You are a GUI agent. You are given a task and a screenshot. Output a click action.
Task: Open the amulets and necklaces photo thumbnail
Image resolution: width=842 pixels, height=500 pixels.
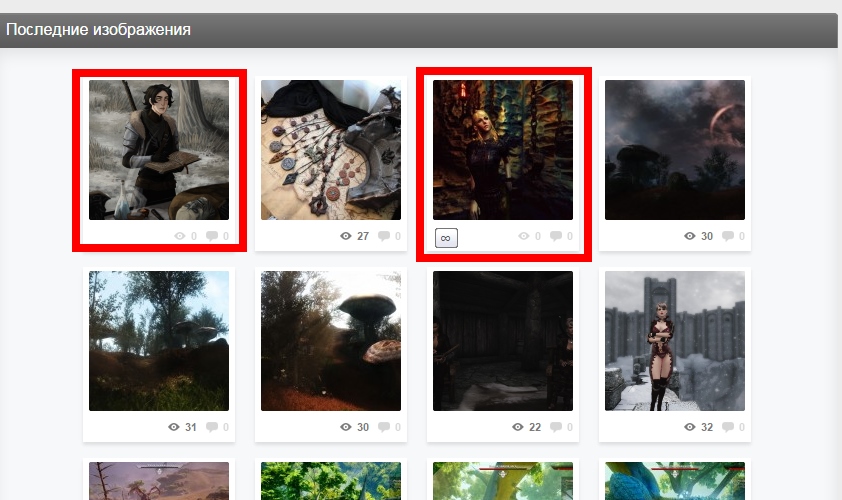point(331,150)
